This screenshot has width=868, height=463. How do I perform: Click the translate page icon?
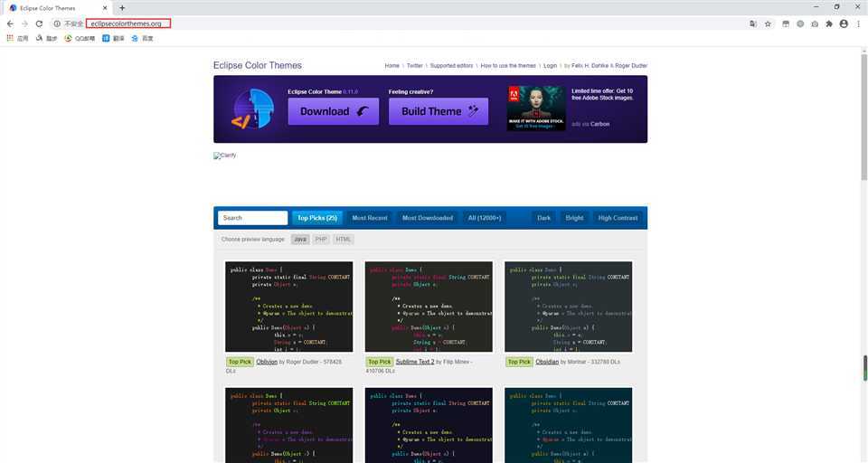pos(753,24)
